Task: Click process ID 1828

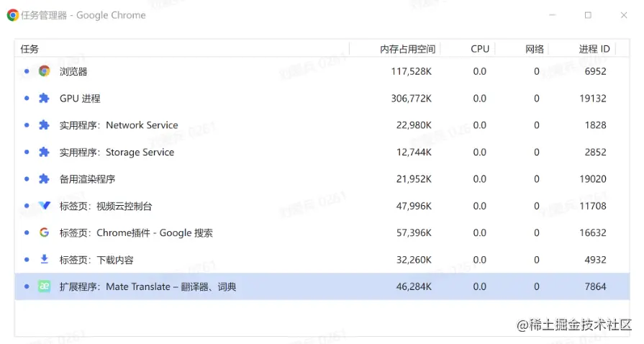Action: click(x=596, y=125)
